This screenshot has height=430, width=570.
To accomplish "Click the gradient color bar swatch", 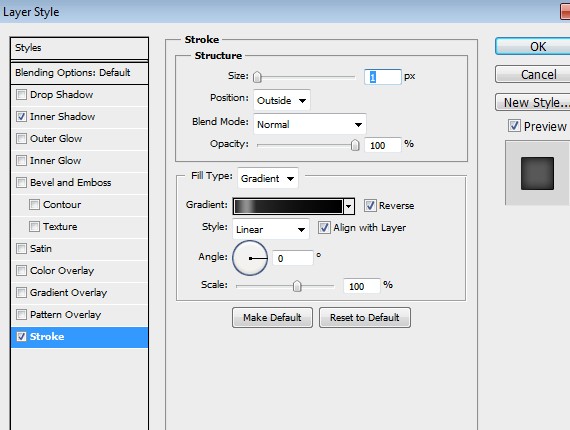I will click(289, 206).
